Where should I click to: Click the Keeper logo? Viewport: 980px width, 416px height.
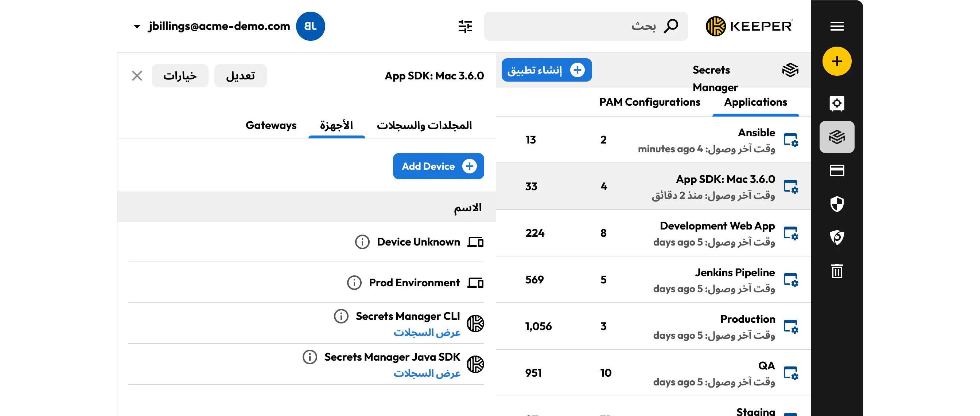[750, 26]
